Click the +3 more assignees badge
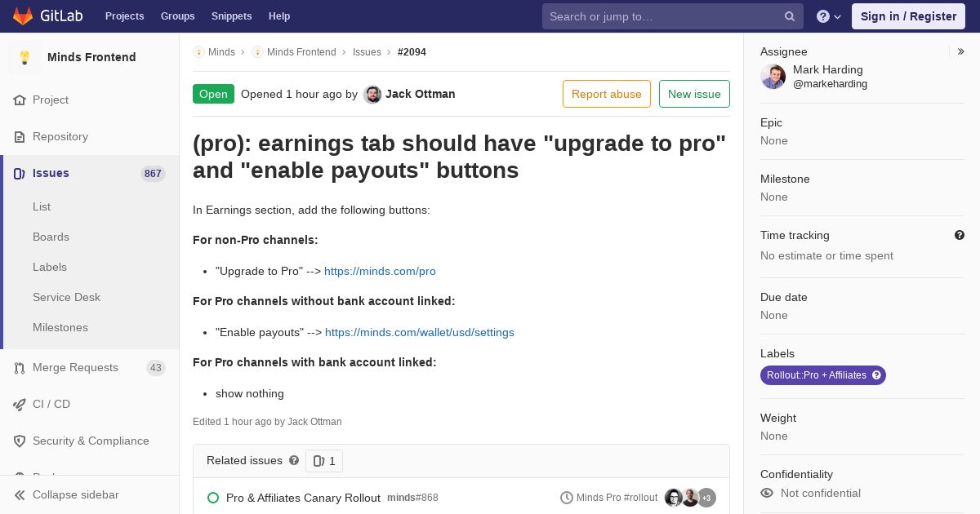Viewport: 980px width, 514px height. (x=706, y=498)
